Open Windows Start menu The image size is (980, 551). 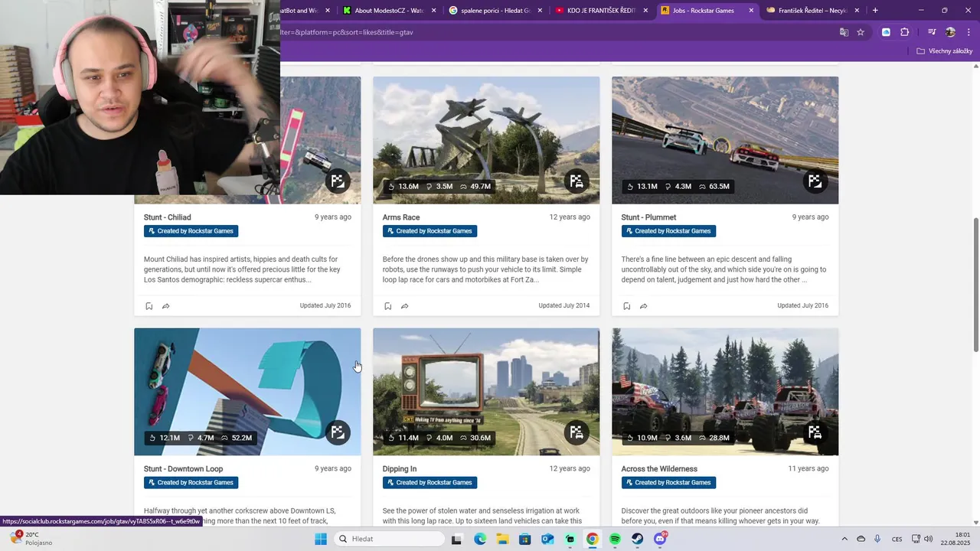(x=321, y=539)
